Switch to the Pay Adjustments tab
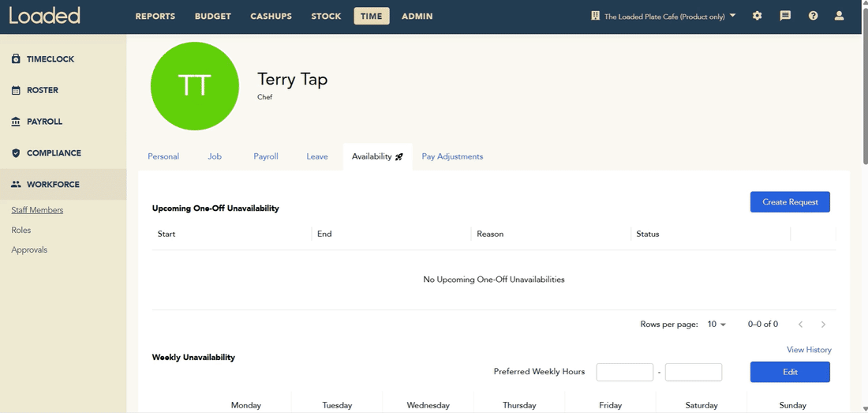Viewport: 868px width, 413px height. (452, 156)
